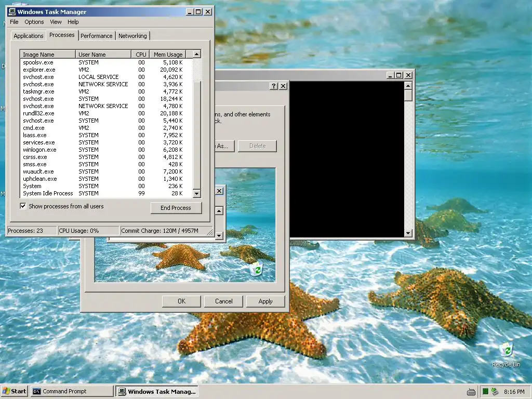This screenshot has width=532, height=399.
Task: Click the greyed Delete button in dialog
Action: pyautogui.click(x=258, y=146)
